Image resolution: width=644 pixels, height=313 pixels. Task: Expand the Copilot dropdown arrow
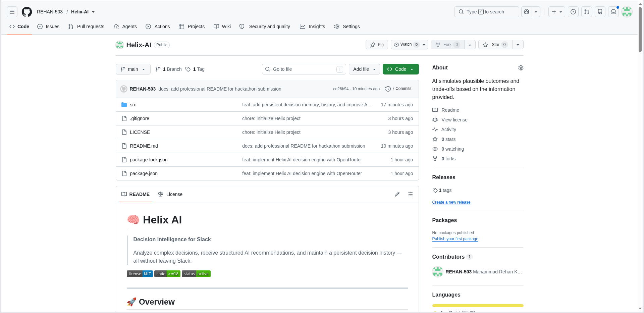tap(536, 12)
